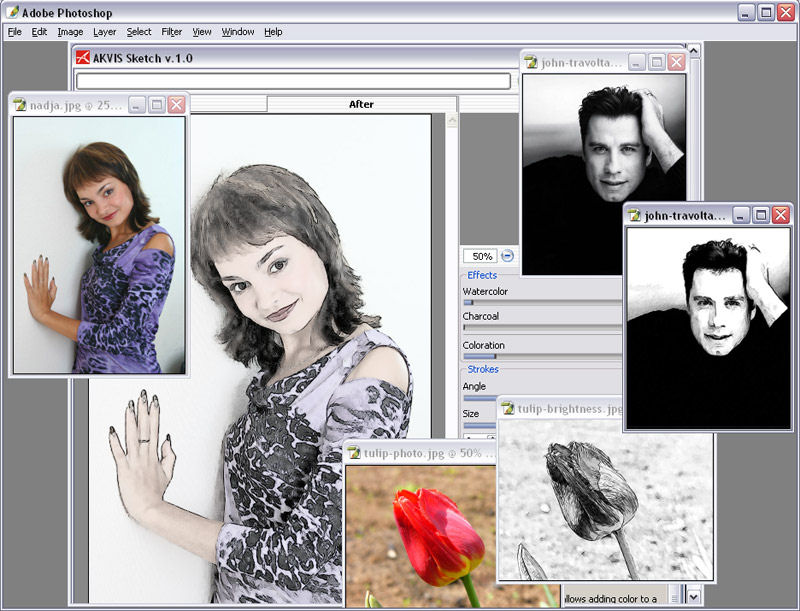This screenshot has width=800, height=611.
Task: Click the tulip-photo.jpg document icon
Action: point(353,452)
